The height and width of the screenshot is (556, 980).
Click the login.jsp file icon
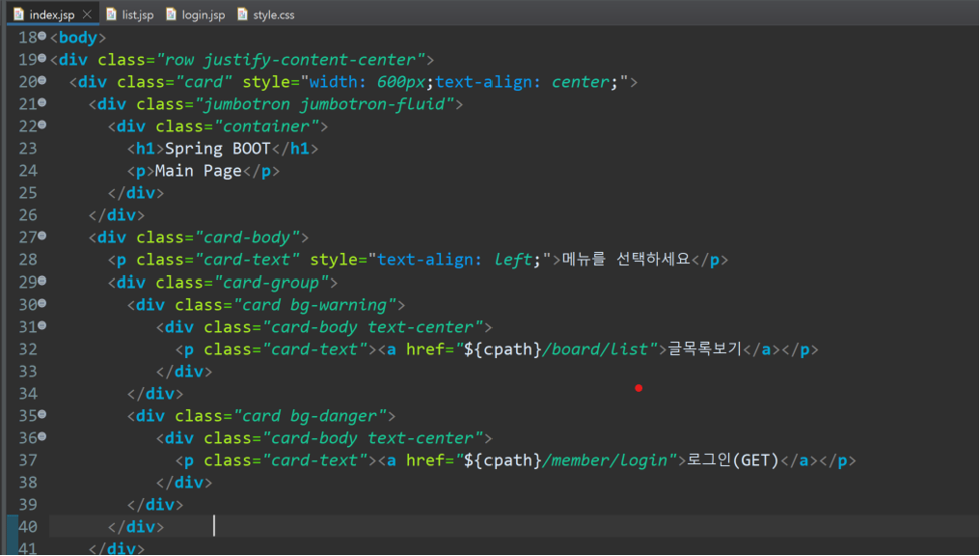click(x=171, y=14)
